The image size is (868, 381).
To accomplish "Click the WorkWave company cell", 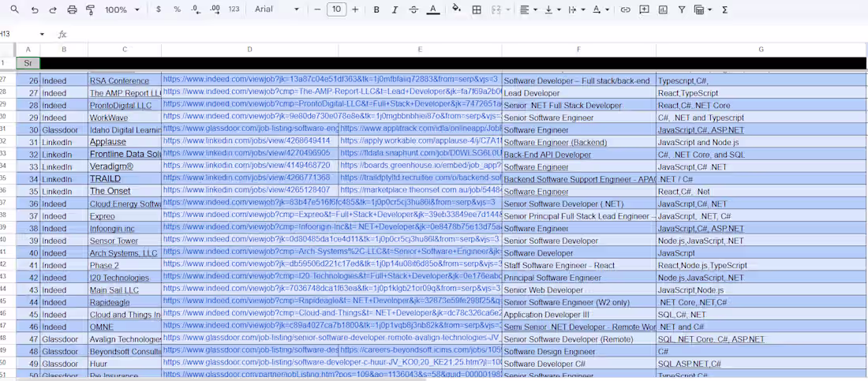I will click(x=125, y=118).
